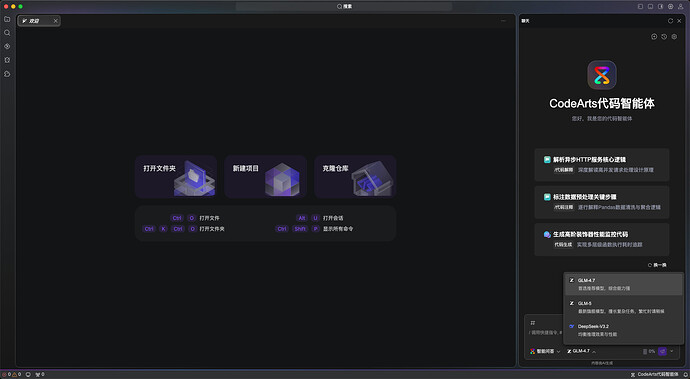Viewport: 690px width, 379px height.
Task: Close the 聊天 chat panel
Action: (679, 21)
